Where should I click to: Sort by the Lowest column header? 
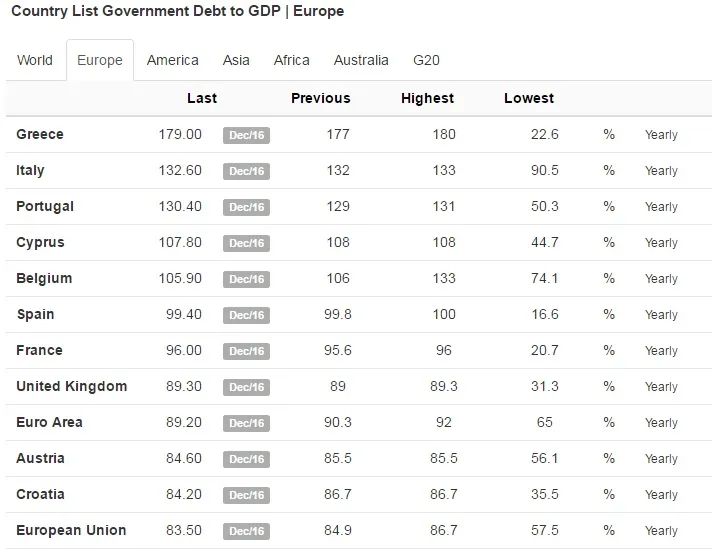coord(529,98)
